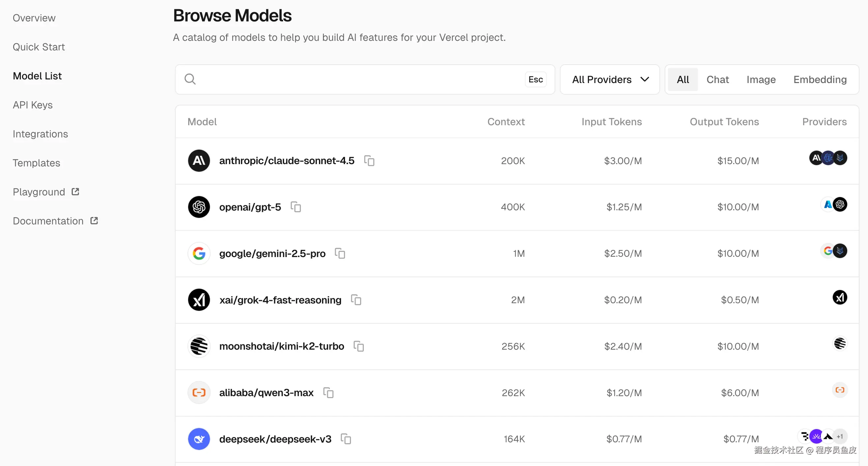Select the All models filter
The height and width of the screenshot is (466, 868).
(x=683, y=79)
